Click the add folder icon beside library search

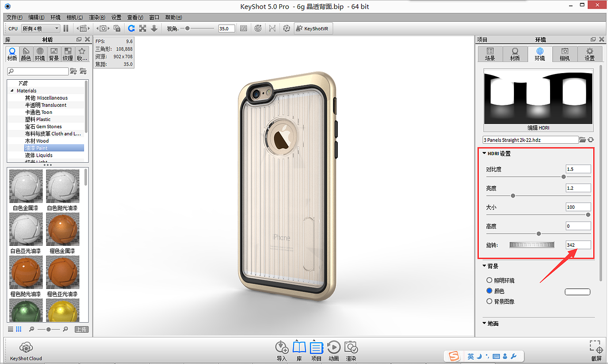tap(73, 71)
